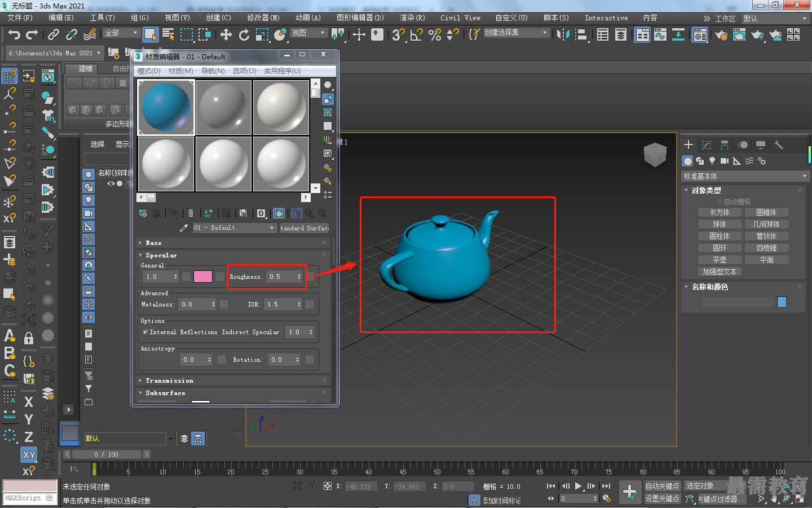Choose Bind to Space Warp tool
812x508 pixels.
tap(90, 35)
